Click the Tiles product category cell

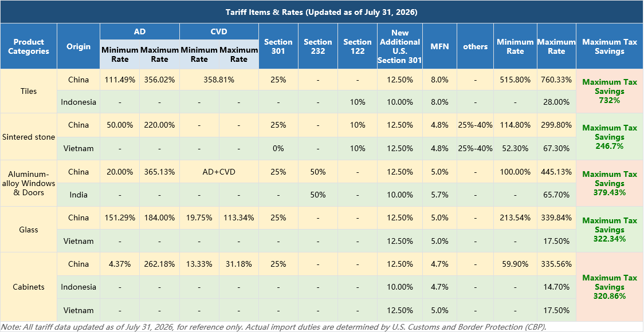pos(29,91)
